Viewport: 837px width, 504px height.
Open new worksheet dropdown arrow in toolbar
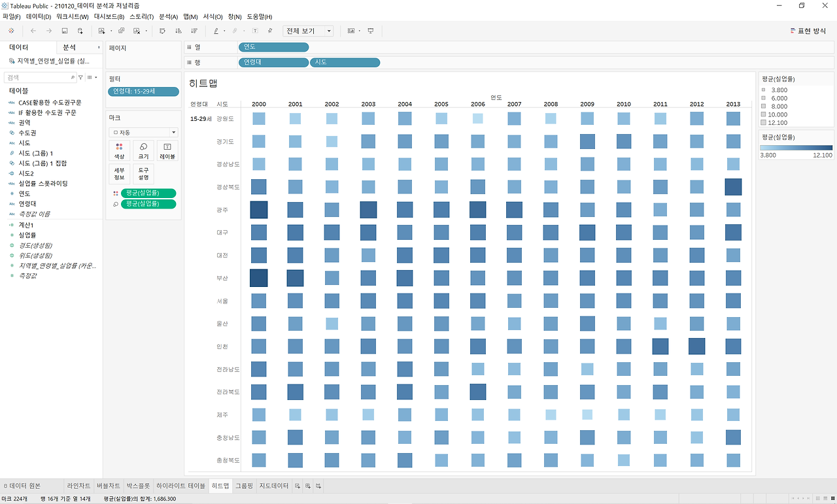tap(111, 31)
